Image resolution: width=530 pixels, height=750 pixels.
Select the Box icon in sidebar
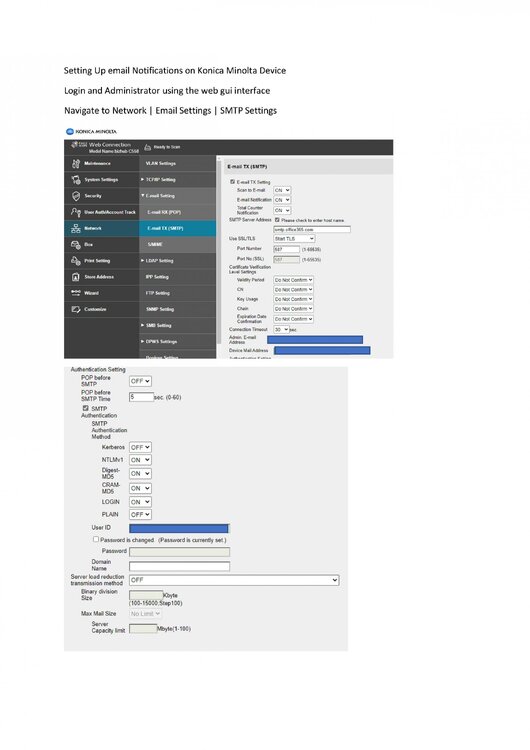tap(76, 244)
